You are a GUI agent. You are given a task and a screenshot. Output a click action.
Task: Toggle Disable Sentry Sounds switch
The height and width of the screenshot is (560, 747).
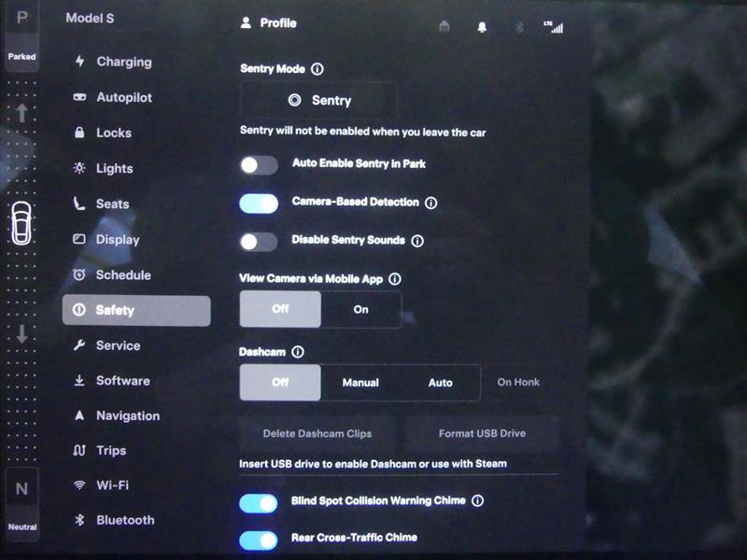[x=259, y=242]
